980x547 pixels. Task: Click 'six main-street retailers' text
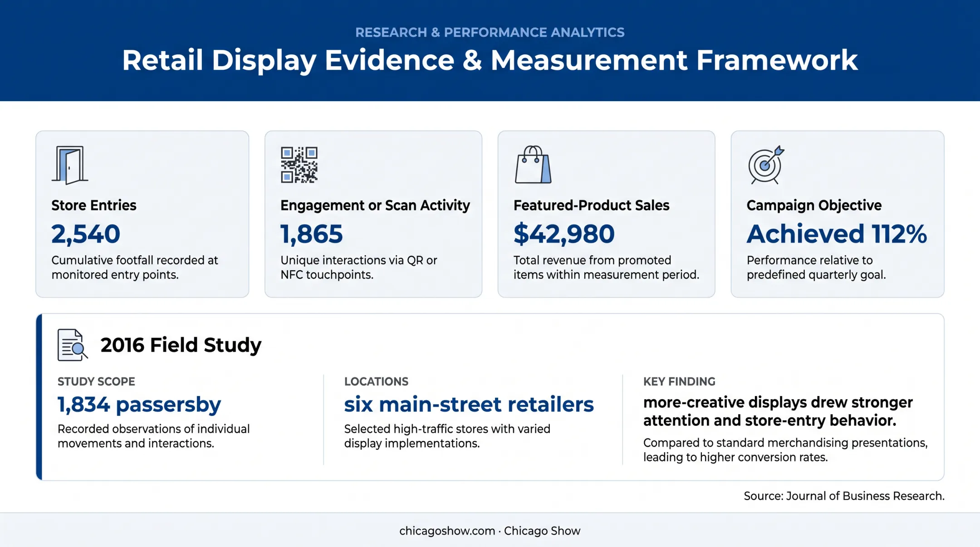[x=469, y=405]
